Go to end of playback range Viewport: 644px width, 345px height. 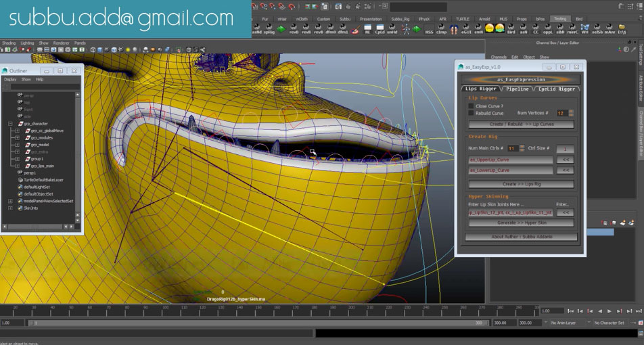[639, 311]
